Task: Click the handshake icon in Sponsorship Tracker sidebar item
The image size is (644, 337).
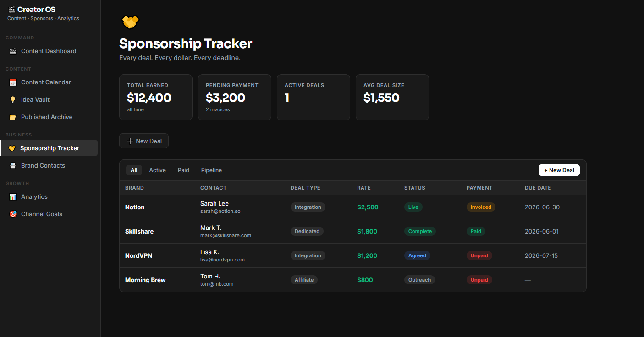Action: click(12, 148)
